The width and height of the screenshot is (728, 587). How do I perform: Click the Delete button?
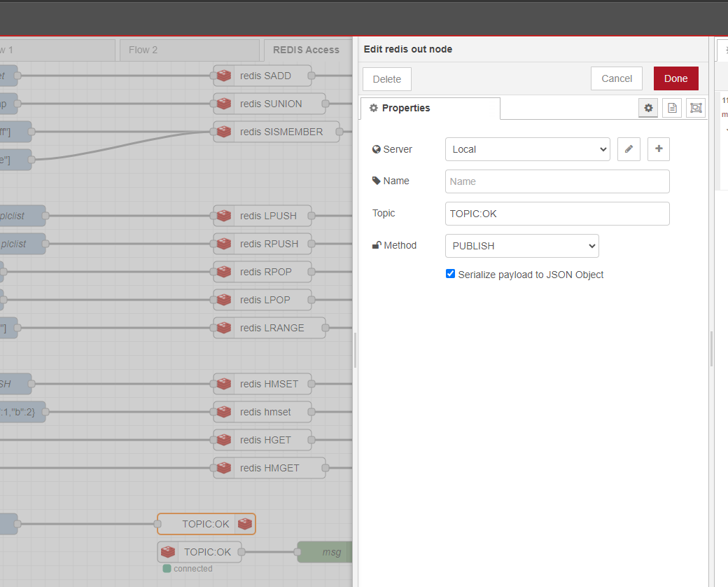pos(386,79)
